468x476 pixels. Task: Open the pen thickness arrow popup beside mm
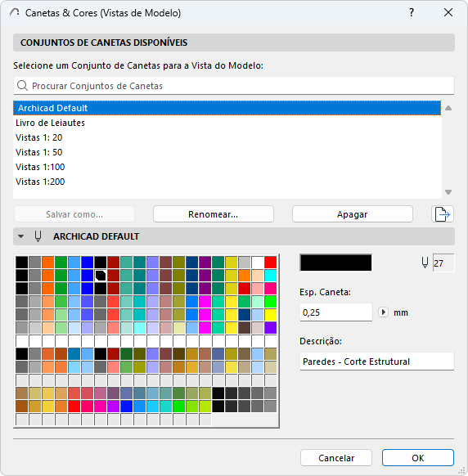tap(383, 312)
